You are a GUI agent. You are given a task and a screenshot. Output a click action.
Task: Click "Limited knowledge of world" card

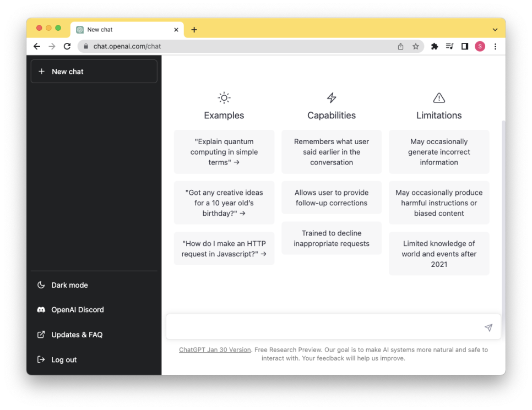pyautogui.click(x=439, y=254)
